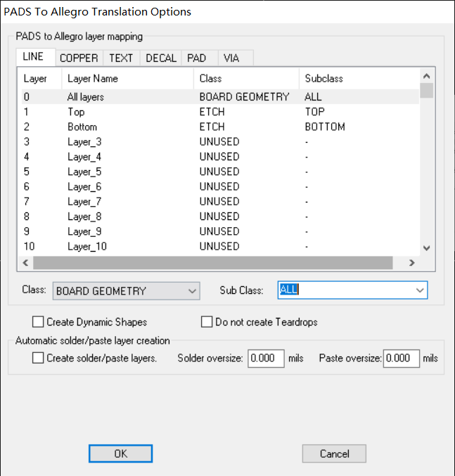Expand the Sub Class combo box arrow
The image size is (455, 476).
pos(420,290)
